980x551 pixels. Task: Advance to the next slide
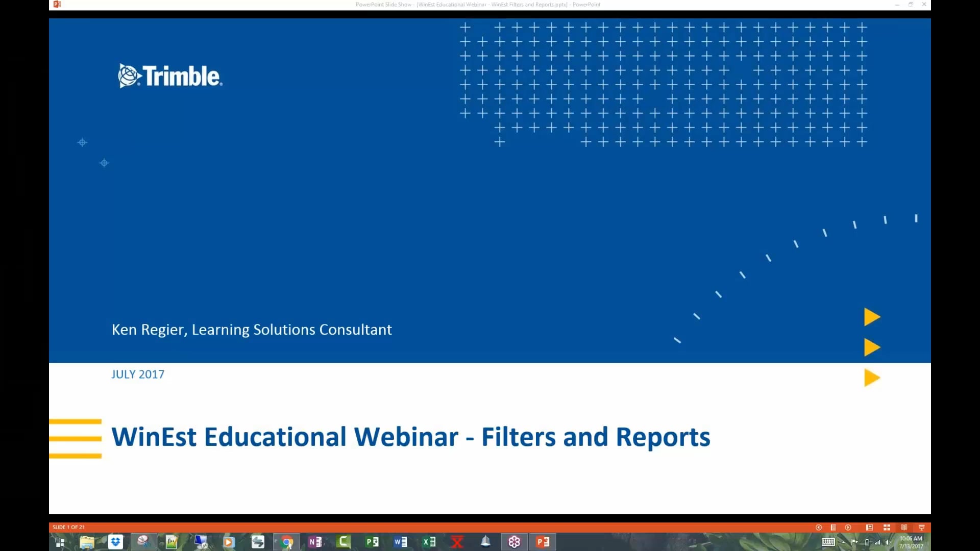[x=848, y=527]
